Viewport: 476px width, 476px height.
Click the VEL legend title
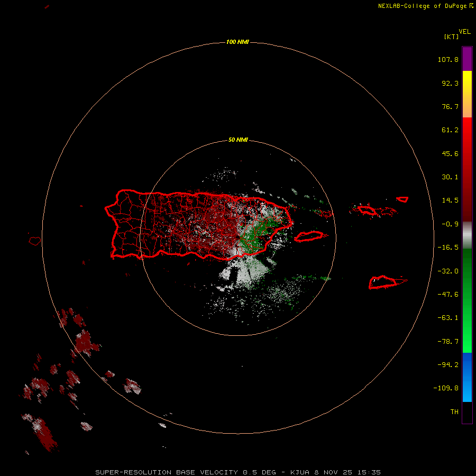(x=465, y=32)
